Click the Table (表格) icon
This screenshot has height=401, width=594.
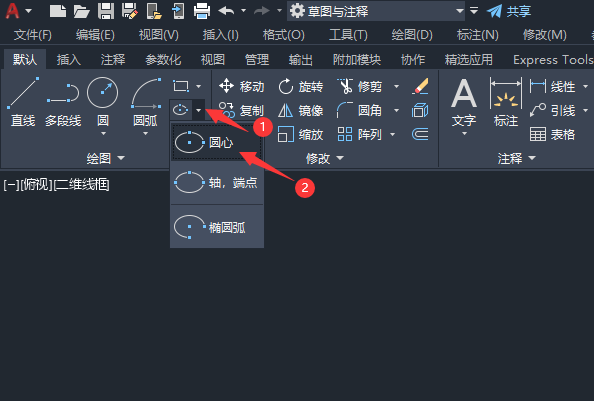(x=538, y=134)
